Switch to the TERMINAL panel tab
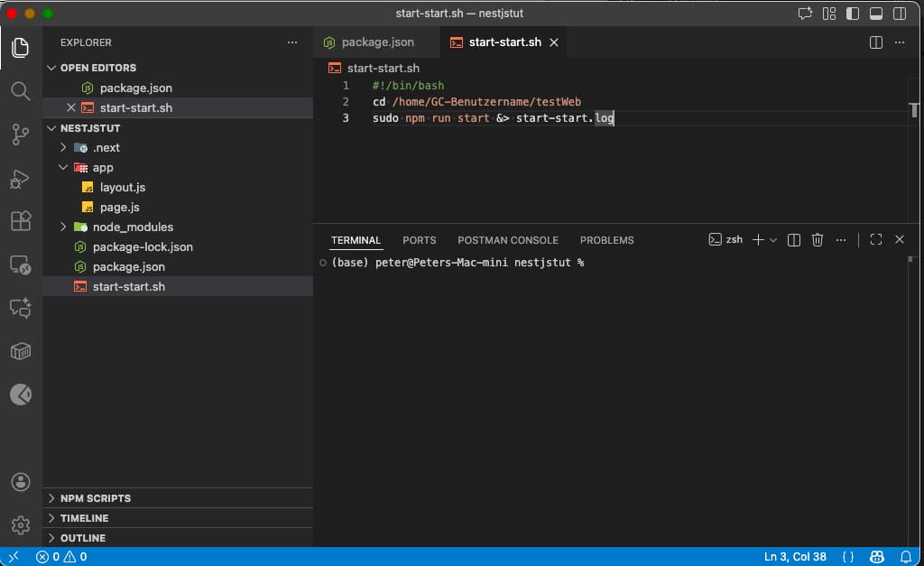This screenshot has width=924, height=566. (x=356, y=240)
